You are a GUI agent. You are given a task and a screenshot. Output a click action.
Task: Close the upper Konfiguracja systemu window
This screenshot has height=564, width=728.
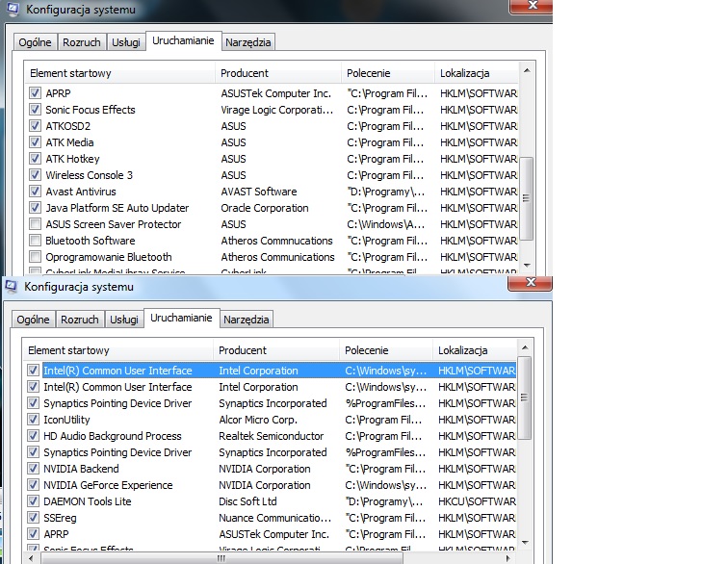(533, 6)
